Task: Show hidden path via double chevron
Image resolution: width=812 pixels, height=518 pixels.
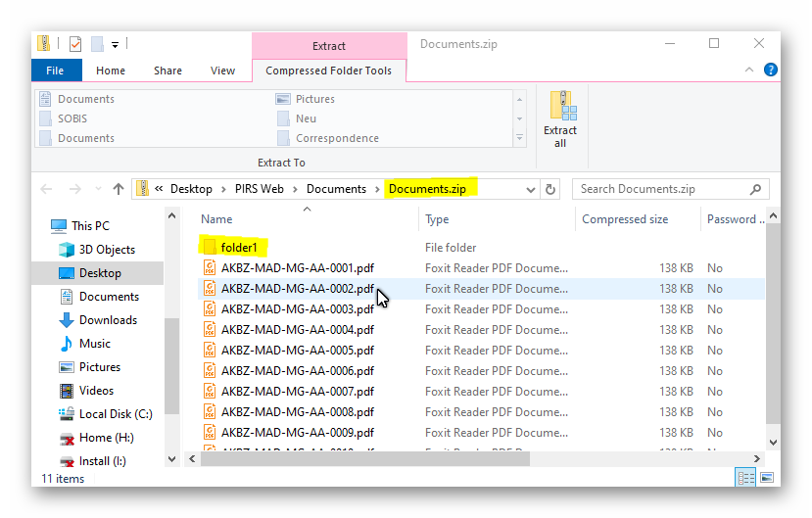Action: [159, 189]
